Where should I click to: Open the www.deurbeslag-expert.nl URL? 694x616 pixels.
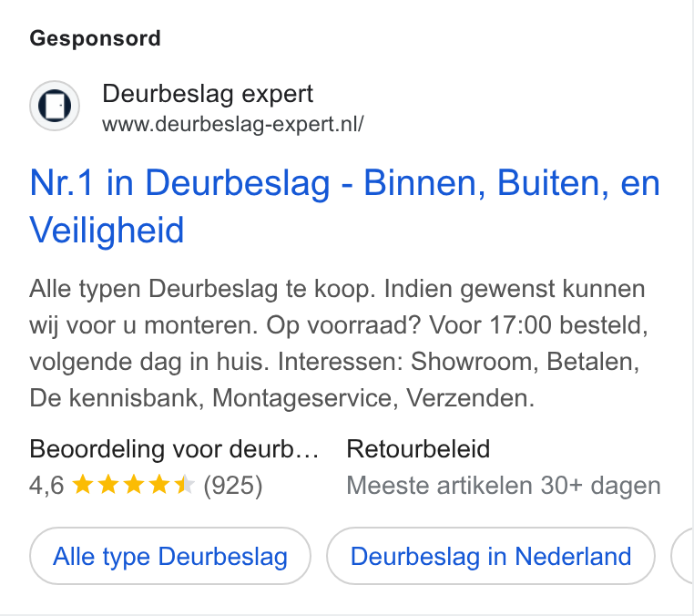tap(233, 124)
